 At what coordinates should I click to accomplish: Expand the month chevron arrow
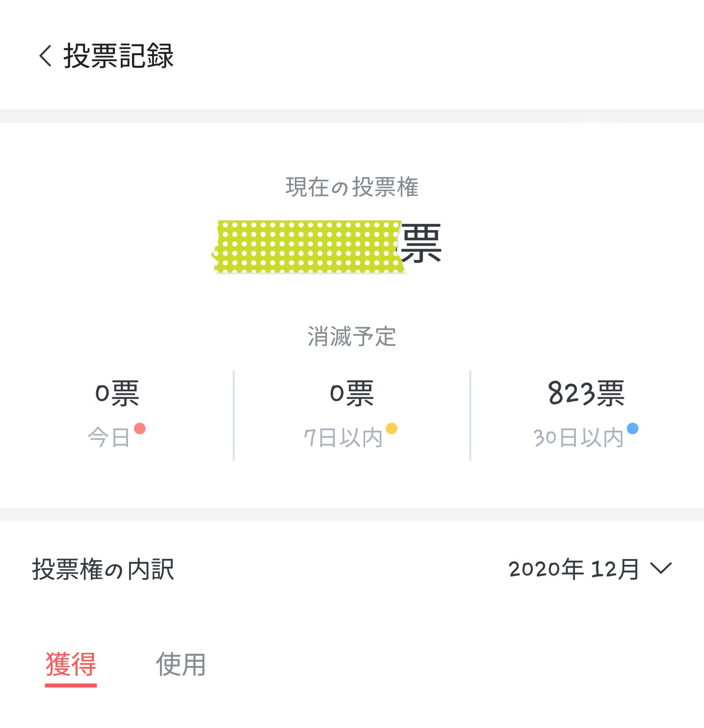click(661, 569)
